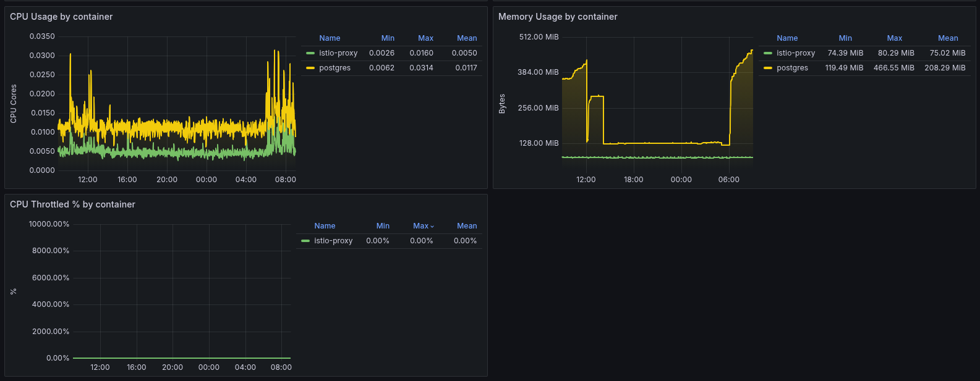The width and height of the screenshot is (980, 381).
Task: Toggle postgres series in Memory Usage legend
Action: coord(792,68)
